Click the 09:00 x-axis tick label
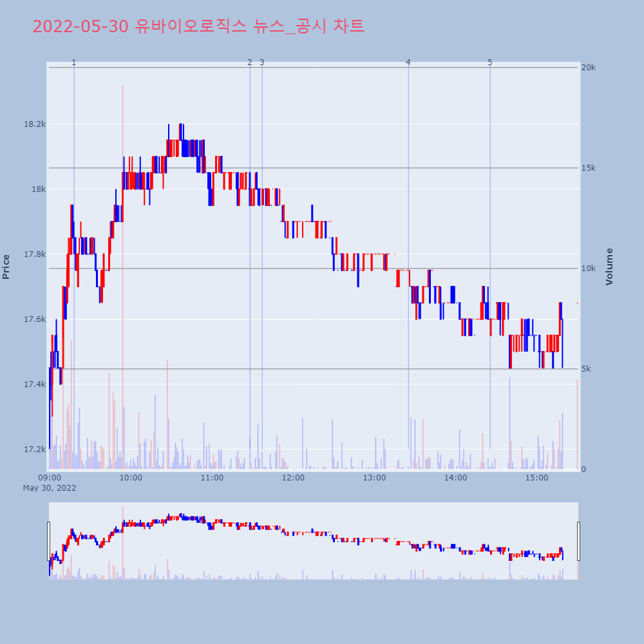Image resolution: width=644 pixels, height=644 pixels. [50, 478]
